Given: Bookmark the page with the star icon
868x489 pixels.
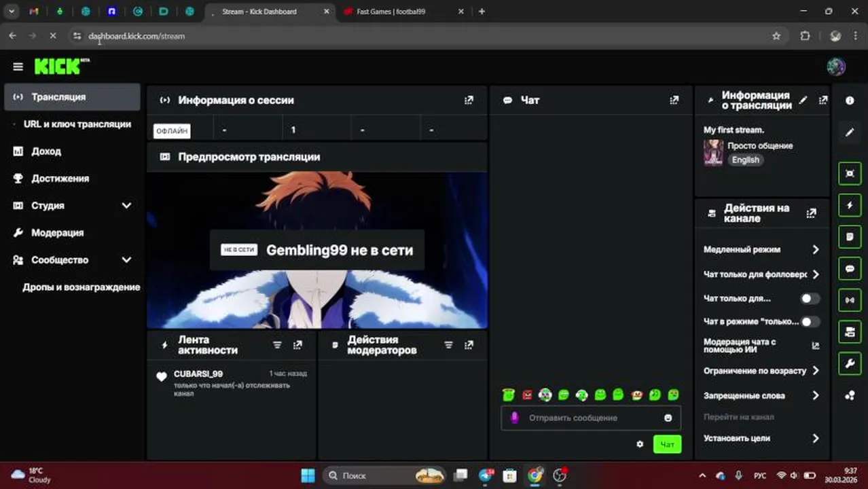Looking at the screenshot, I should click(776, 36).
